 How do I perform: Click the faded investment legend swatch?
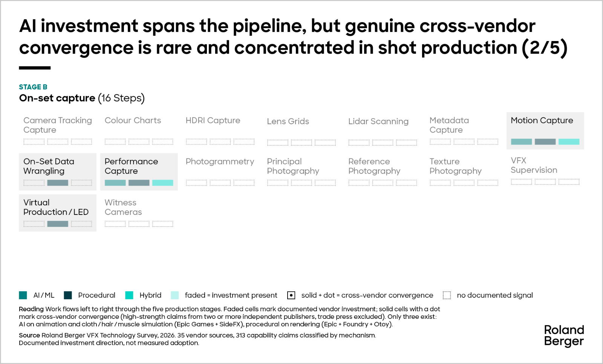point(174,295)
